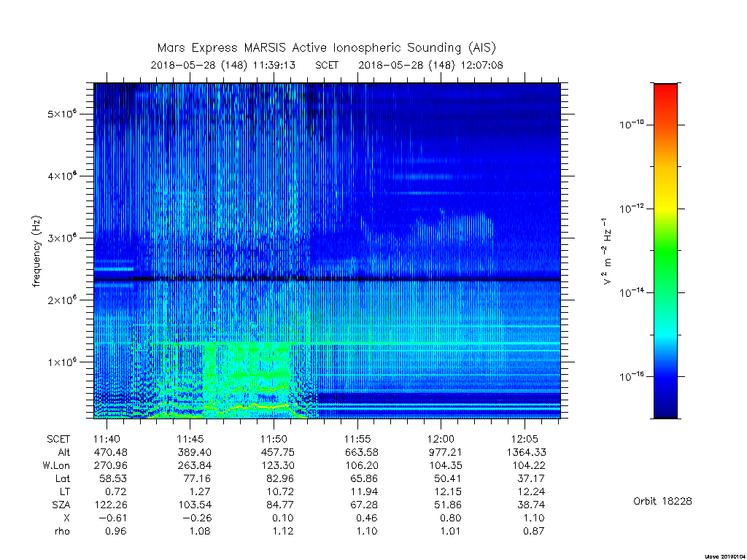Click the rho value 0.87
Image resolution: width=747 pixels, height=560 pixels.
point(533,531)
